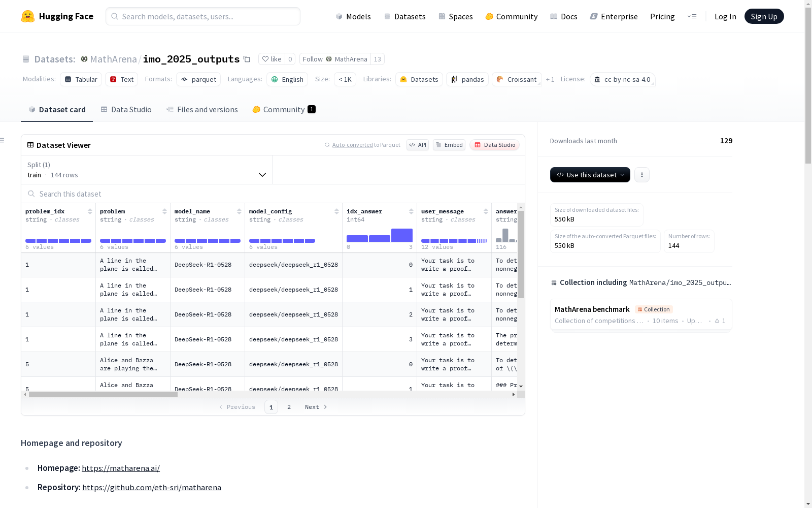Click Log In
812x508 pixels.
point(725,16)
